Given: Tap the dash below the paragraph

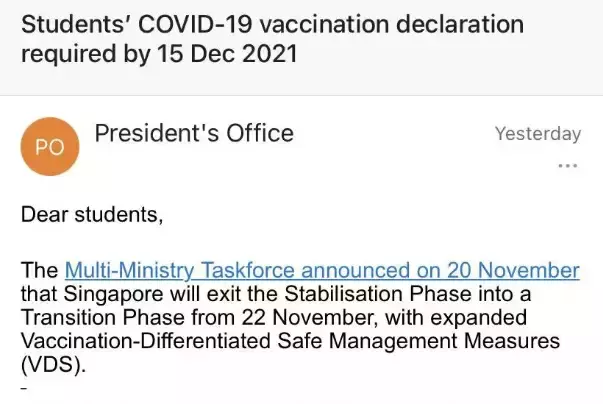Looking at the screenshot, I should 25,385.
